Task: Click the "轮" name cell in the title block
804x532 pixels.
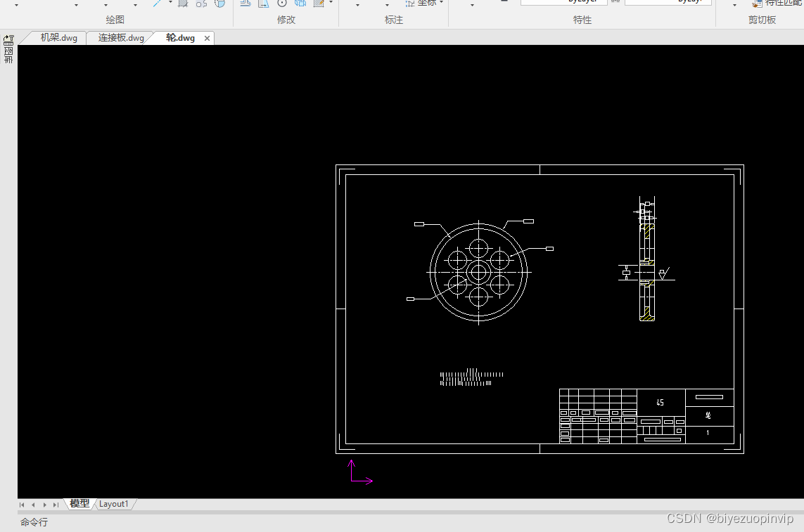Action: point(708,415)
